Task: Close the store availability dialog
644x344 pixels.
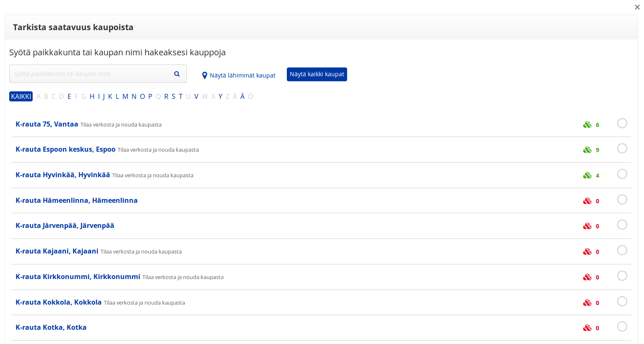Action: click(637, 7)
